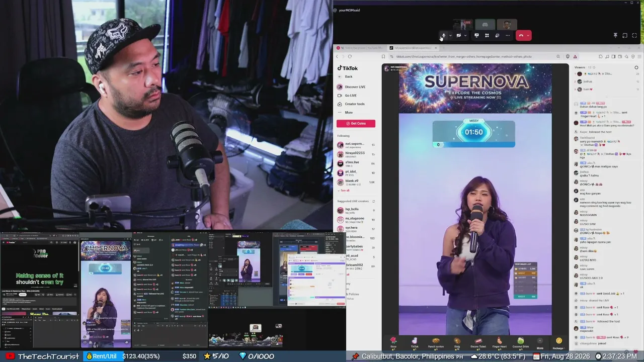Open the microphone options arrow
Image resolution: width=644 pixels, height=362 pixels.
point(450,36)
